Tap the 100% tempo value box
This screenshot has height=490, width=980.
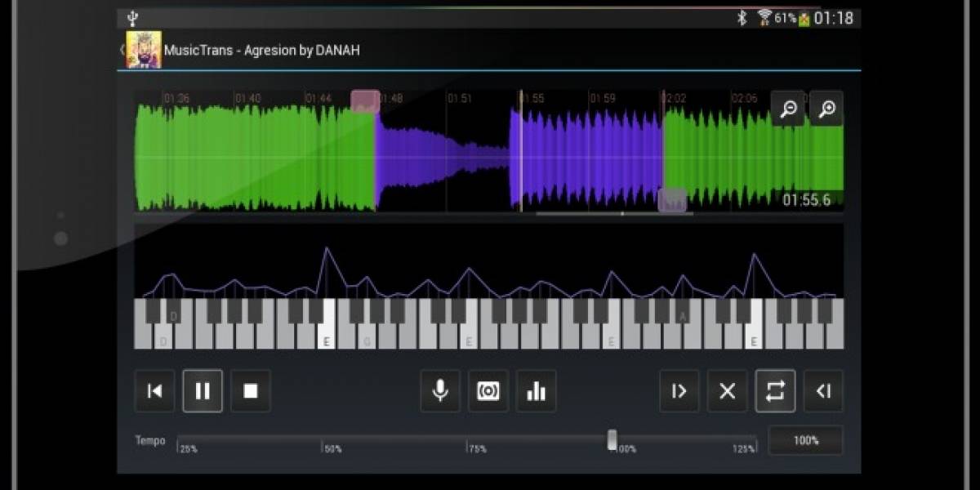coord(806,440)
